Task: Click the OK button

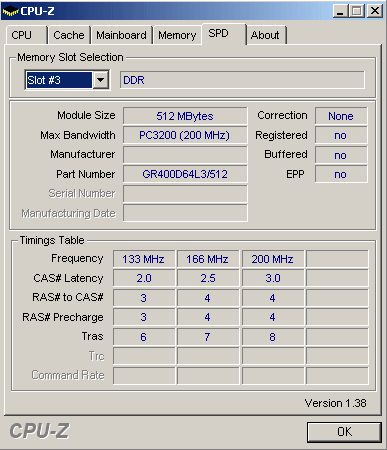Action: click(x=344, y=432)
